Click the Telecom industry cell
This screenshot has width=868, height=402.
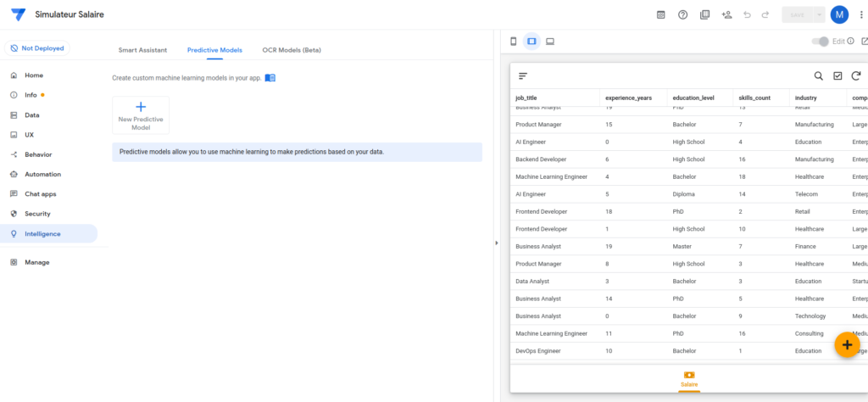806,194
